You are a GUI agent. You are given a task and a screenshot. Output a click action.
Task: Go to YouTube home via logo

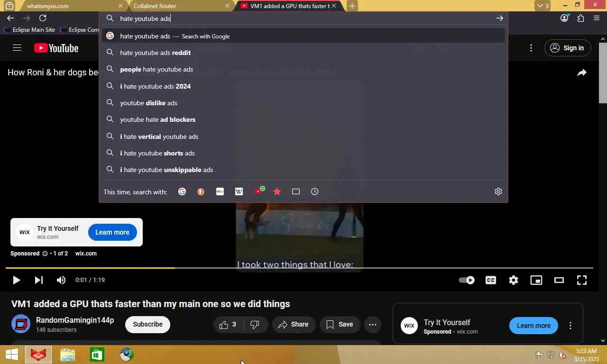pyautogui.click(x=56, y=48)
